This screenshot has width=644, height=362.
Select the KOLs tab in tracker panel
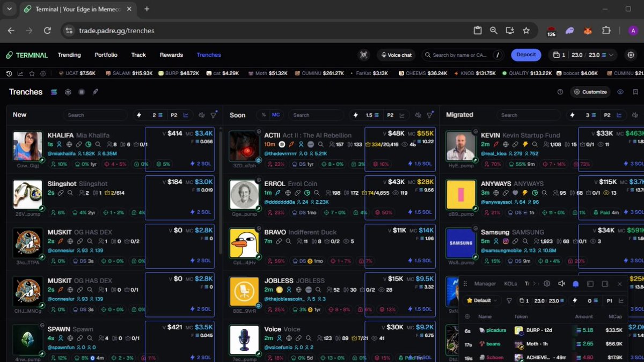click(x=510, y=284)
